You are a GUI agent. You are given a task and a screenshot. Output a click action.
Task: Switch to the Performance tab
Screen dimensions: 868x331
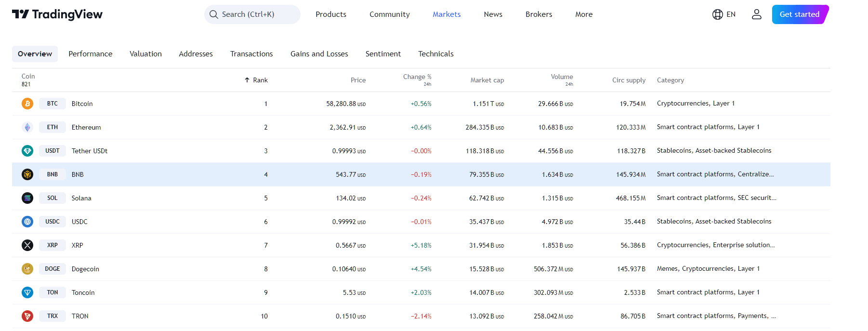click(91, 54)
